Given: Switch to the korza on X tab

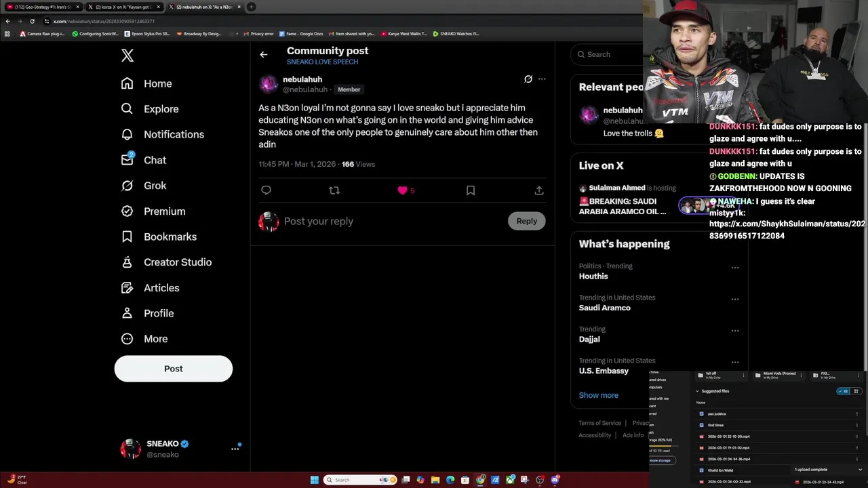Looking at the screenshot, I should tap(124, 7).
